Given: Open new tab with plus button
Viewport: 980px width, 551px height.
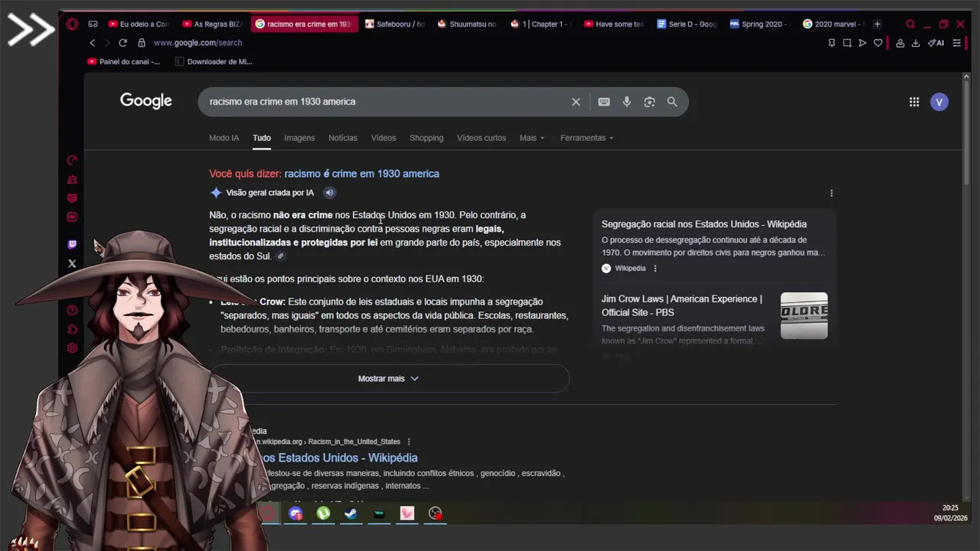Looking at the screenshot, I should (x=877, y=24).
